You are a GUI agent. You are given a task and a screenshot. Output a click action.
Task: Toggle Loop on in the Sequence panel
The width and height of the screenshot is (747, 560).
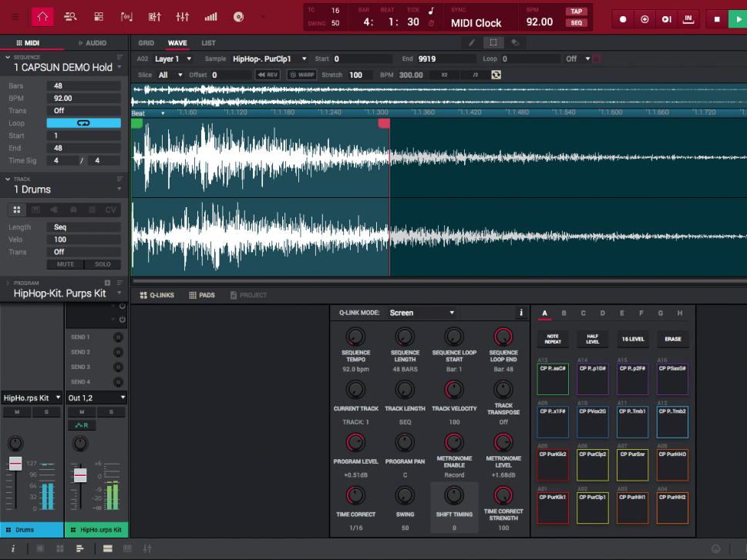83,122
